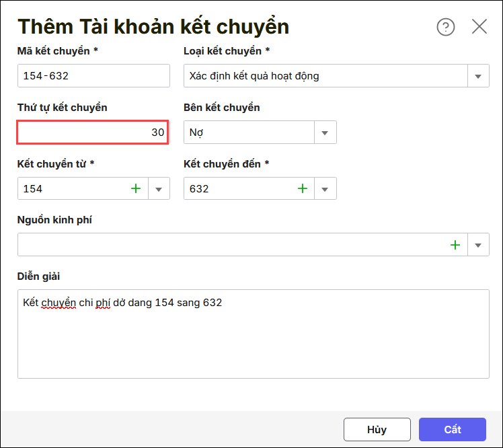Focus the empty Nguồn kinh phí field
The width and height of the screenshot is (503, 448).
[229, 245]
